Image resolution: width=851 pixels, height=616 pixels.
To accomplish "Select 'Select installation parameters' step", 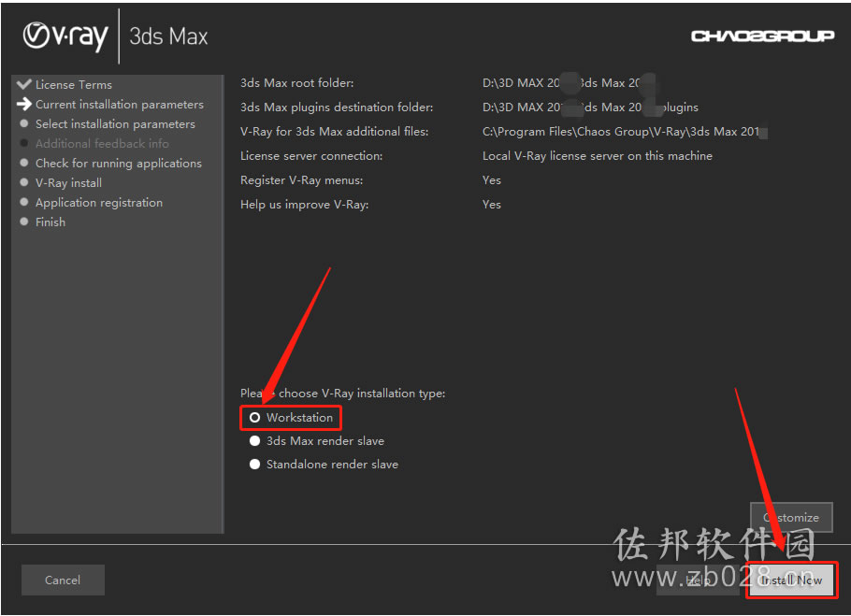I will (115, 124).
